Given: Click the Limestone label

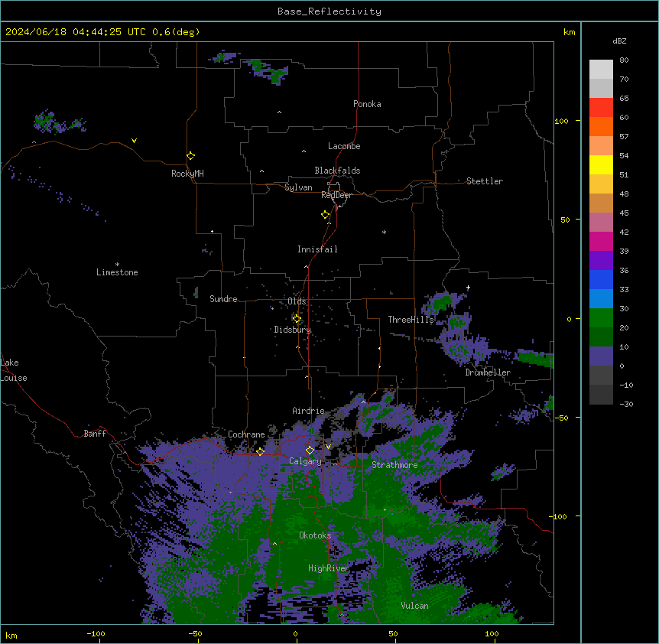Looking at the screenshot, I should [117, 272].
